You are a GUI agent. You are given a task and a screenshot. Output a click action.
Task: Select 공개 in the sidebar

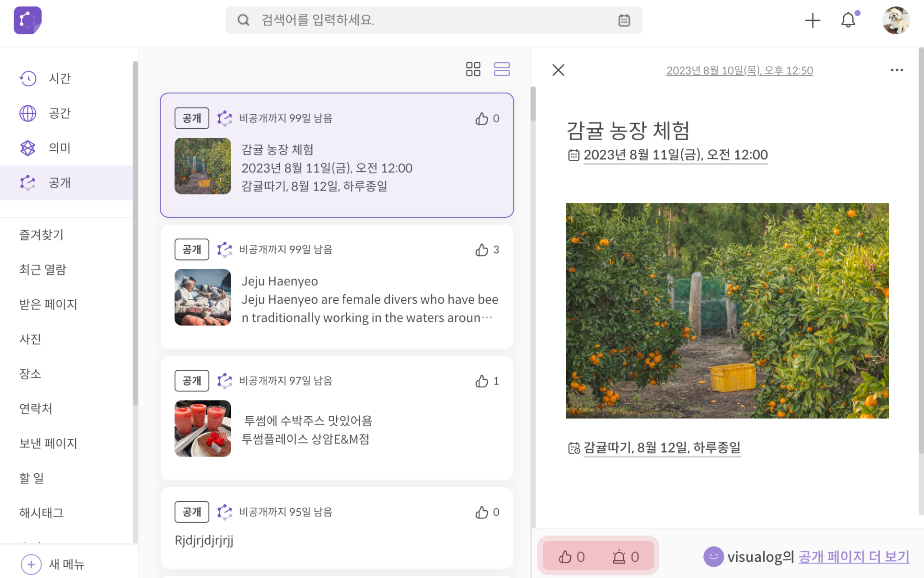pyautogui.click(x=66, y=183)
